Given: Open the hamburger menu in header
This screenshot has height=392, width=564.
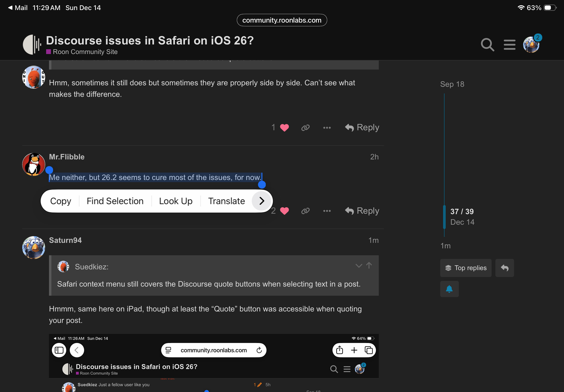Looking at the screenshot, I should click(x=510, y=45).
